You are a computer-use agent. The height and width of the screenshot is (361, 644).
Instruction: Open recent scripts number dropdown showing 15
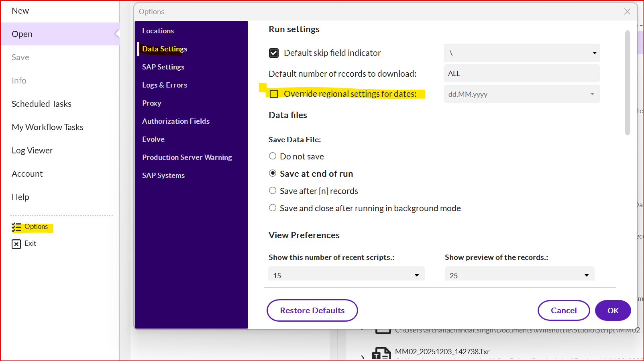pyautogui.click(x=346, y=274)
